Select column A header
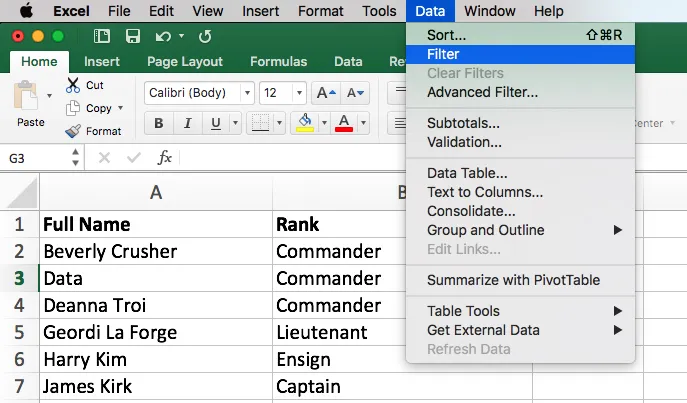 [156, 192]
